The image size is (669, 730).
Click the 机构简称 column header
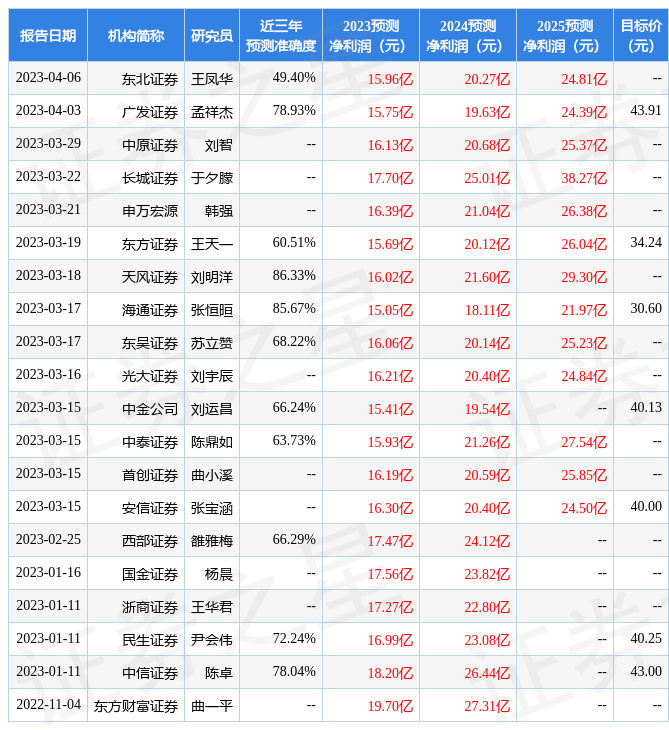pyautogui.click(x=136, y=35)
